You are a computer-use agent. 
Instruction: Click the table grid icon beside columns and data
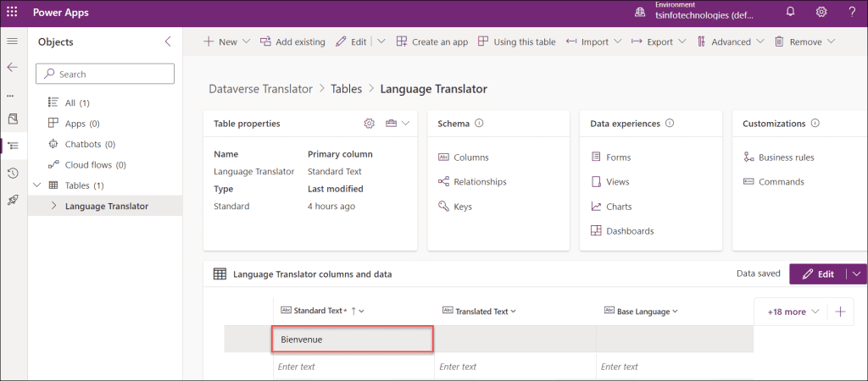[220, 273]
